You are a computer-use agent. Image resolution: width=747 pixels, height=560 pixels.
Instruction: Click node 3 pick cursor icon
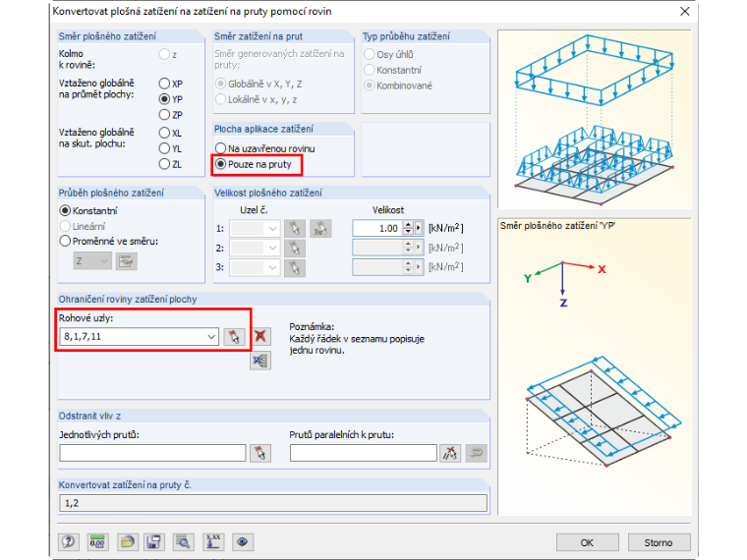(x=295, y=267)
